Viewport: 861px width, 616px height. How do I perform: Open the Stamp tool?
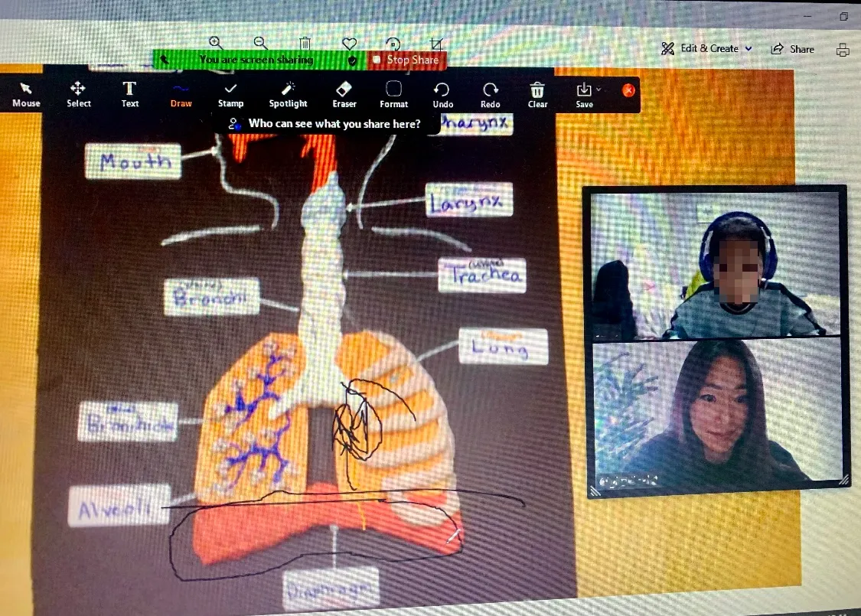tap(230, 95)
